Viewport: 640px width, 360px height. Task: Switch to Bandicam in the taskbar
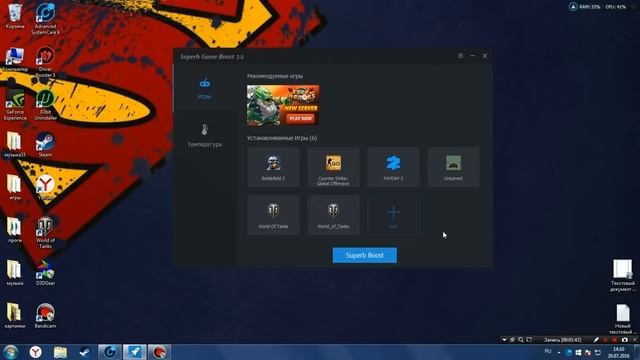point(159,352)
